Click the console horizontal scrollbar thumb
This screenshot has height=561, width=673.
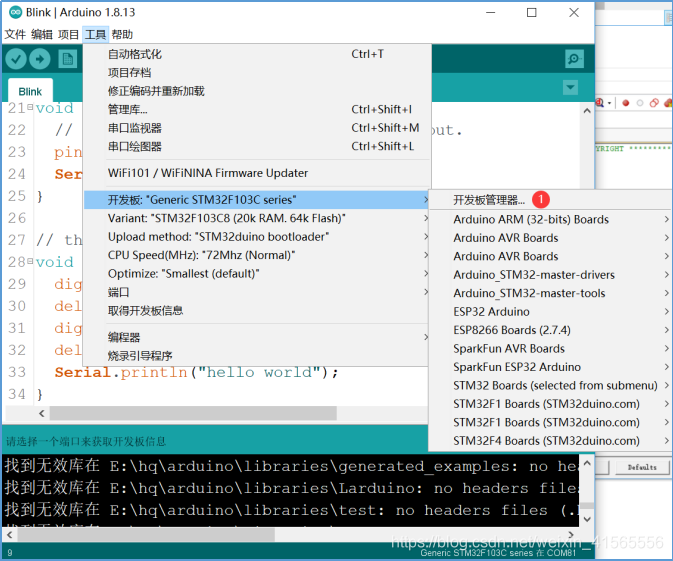146,535
